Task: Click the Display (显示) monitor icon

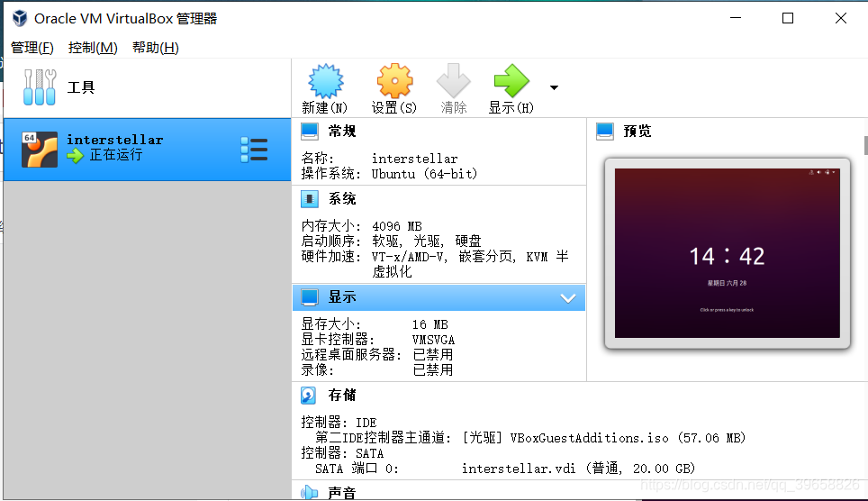Action: [x=310, y=297]
